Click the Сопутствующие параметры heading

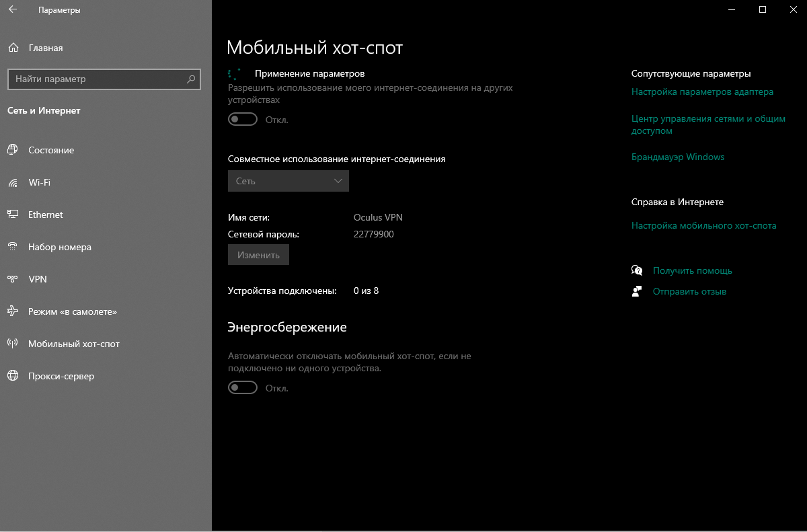pyautogui.click(x=691, y=74)
